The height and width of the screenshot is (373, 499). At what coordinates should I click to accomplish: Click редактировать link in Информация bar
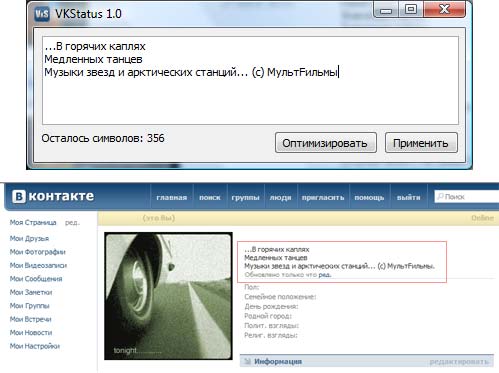[x=459, y=362]
